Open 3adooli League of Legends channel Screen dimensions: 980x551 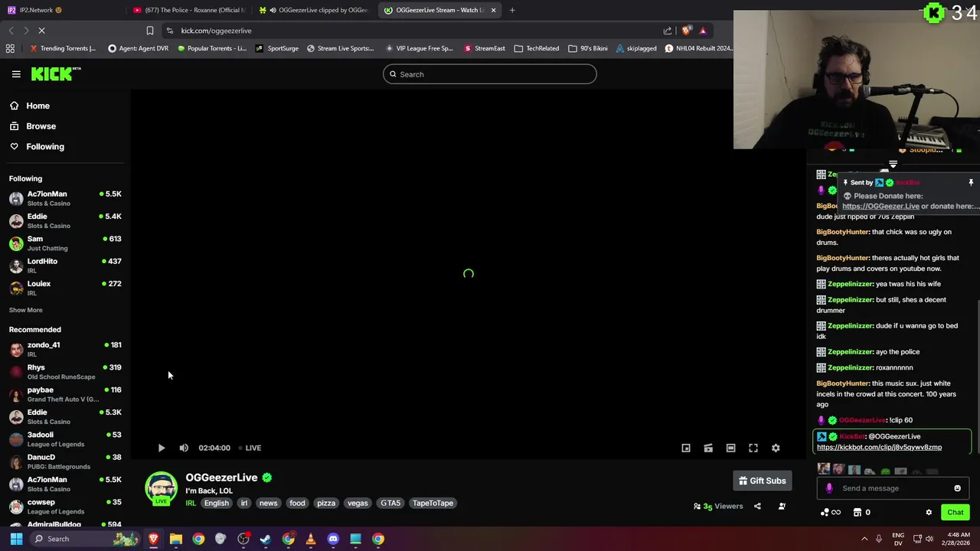point(65,439)
